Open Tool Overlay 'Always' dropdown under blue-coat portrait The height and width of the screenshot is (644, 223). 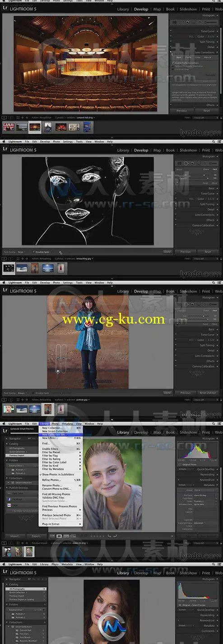22,393
